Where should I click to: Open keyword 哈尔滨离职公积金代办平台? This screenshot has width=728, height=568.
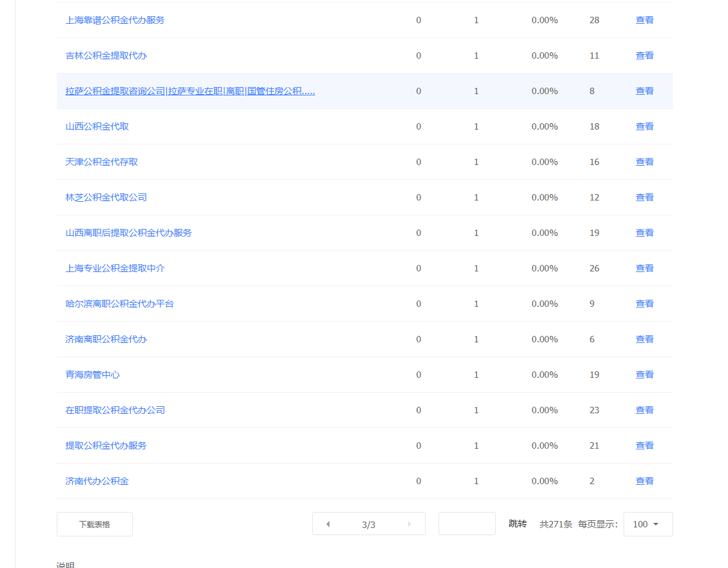120,304
